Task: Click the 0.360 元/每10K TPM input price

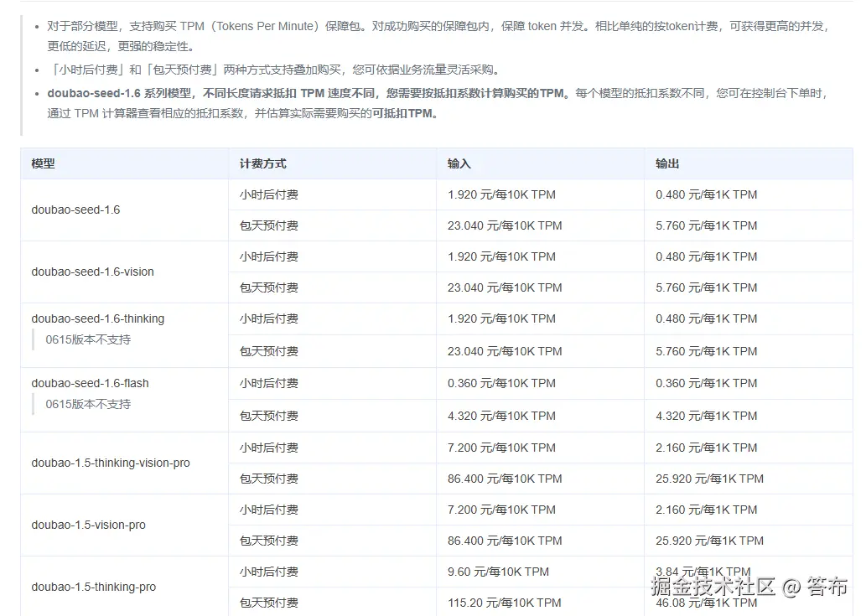Action: tap(501, 384)
